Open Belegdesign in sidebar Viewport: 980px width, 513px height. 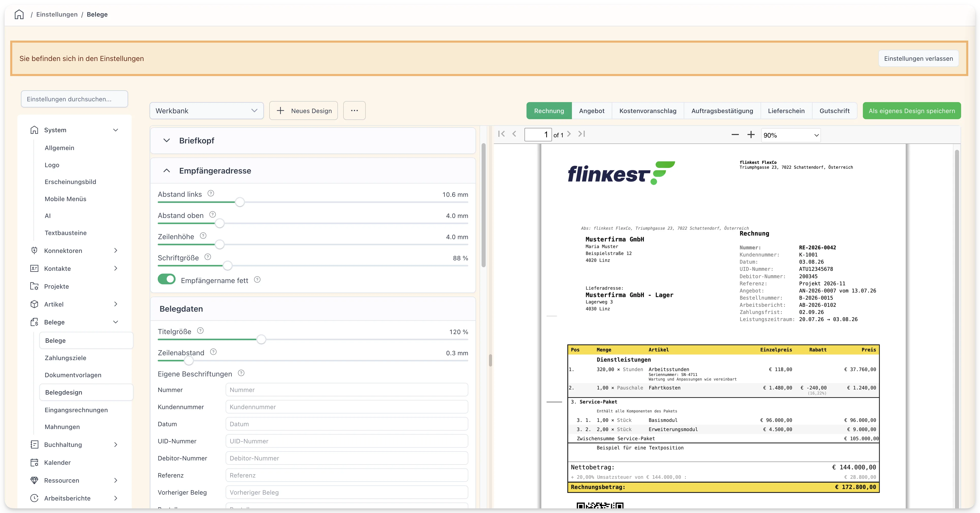click(x=86, y=392)
